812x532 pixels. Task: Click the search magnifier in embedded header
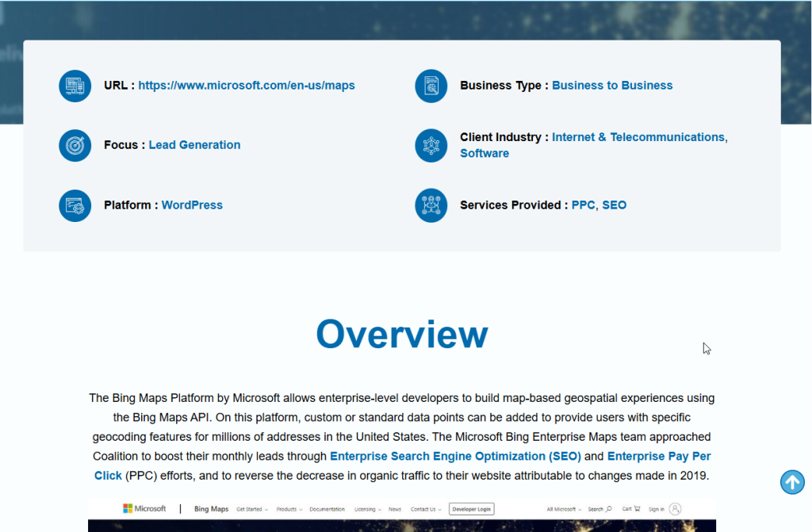pos(609,509)
